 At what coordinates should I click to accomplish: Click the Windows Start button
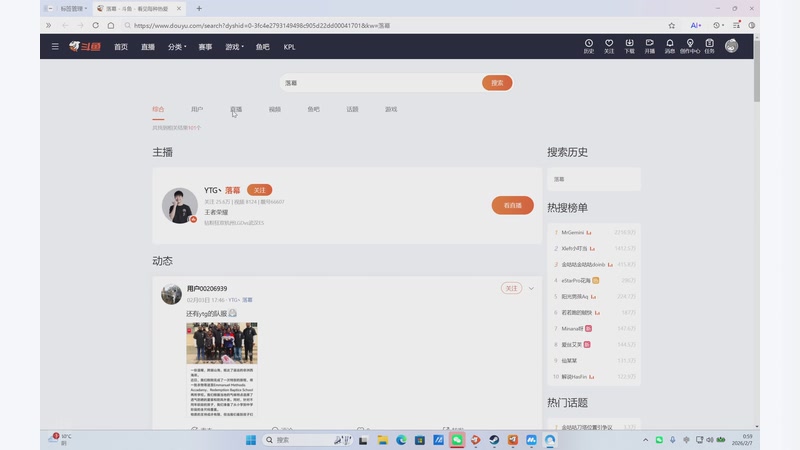[x=251, y=440]
